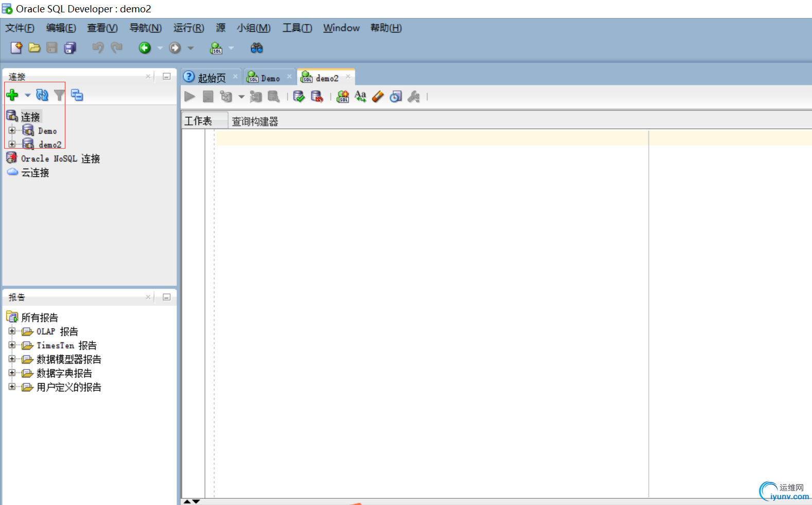Go back with the green Back arrow
Screen dimensions: 812x505
[x=145, y=48]
